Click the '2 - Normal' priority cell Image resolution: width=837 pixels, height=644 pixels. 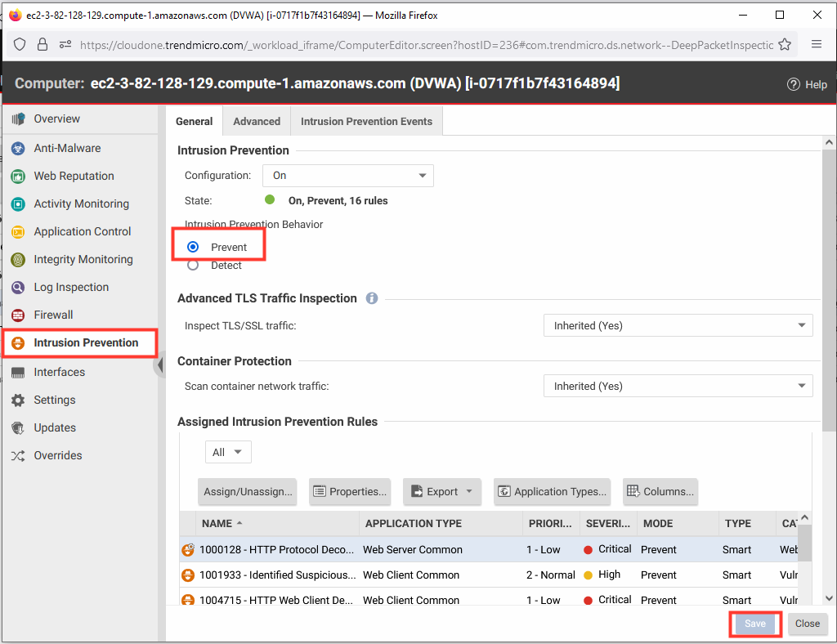551,575
